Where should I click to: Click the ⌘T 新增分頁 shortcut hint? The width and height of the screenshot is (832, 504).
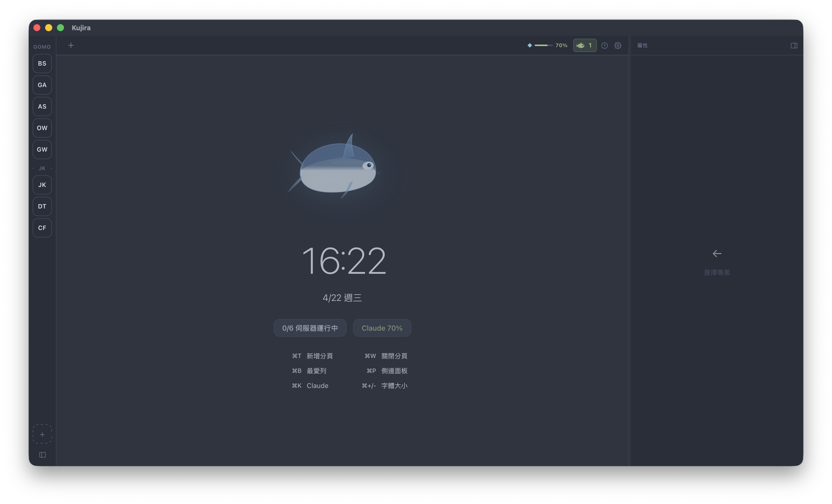click(312, 356)
